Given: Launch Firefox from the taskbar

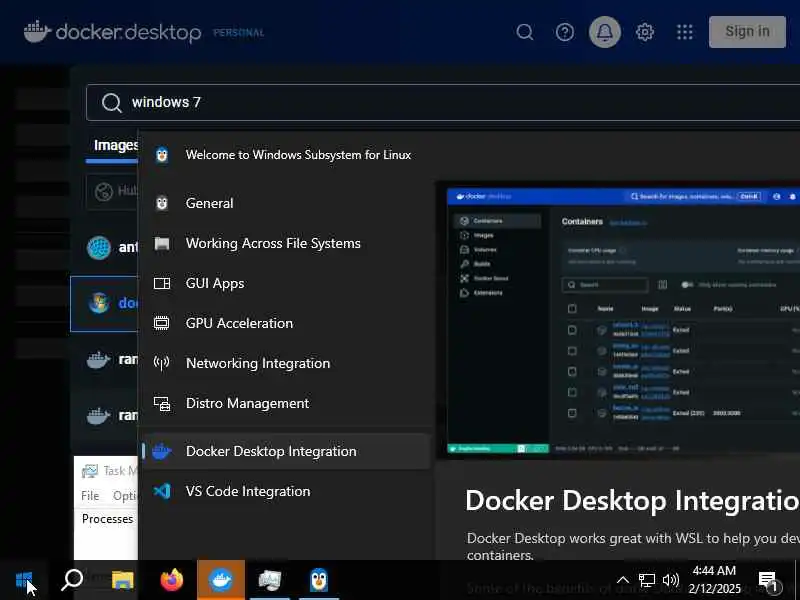Looking at the screenshot, I should point(171,580).
